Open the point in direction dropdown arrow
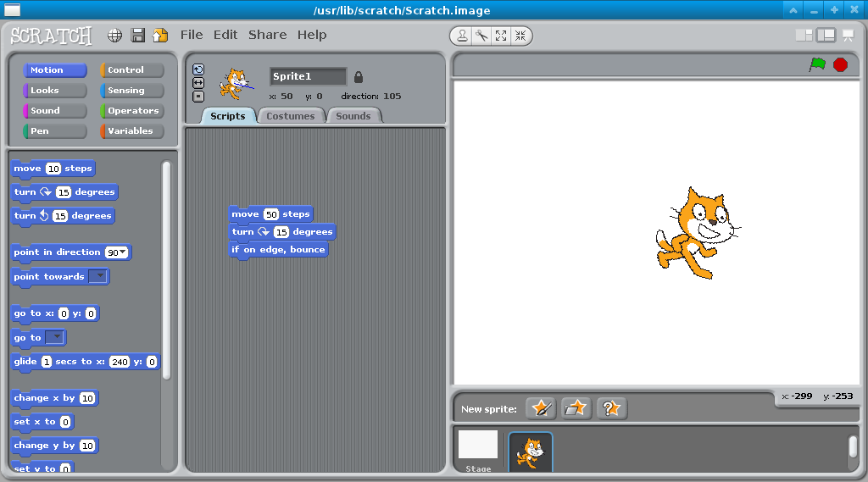Screen dimensions: 868x482 click(x=123, y=252)
